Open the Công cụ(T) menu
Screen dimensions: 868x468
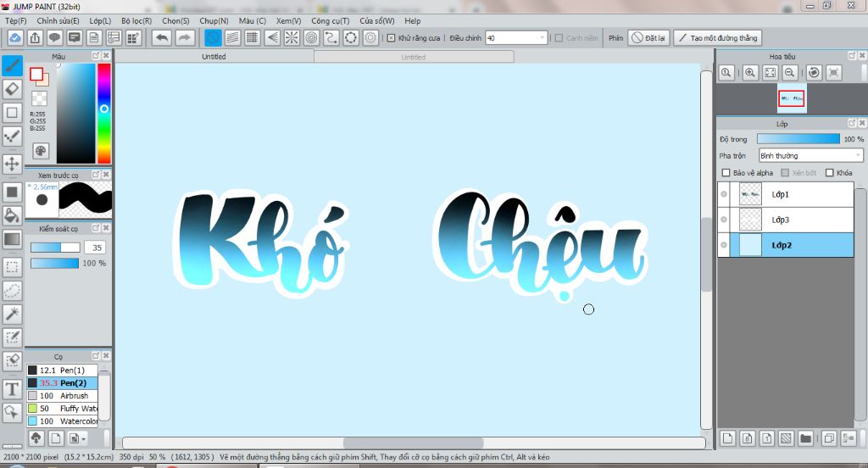(330, 20)
